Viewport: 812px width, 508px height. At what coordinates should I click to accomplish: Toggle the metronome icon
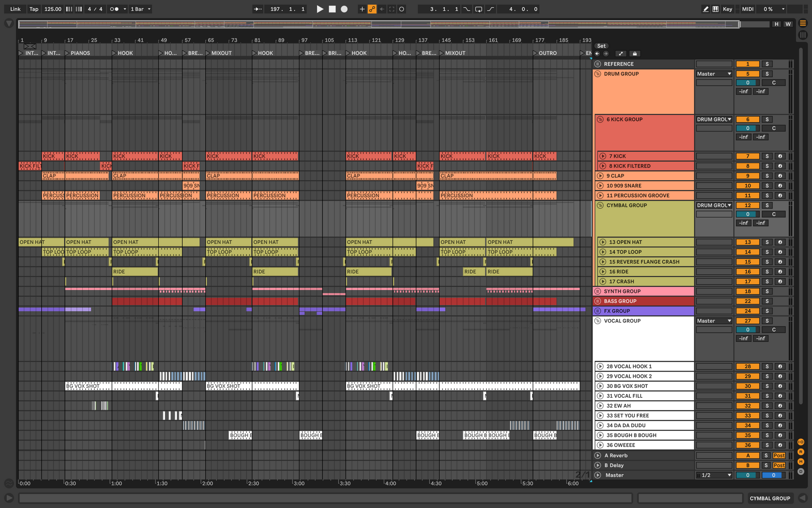114,9
